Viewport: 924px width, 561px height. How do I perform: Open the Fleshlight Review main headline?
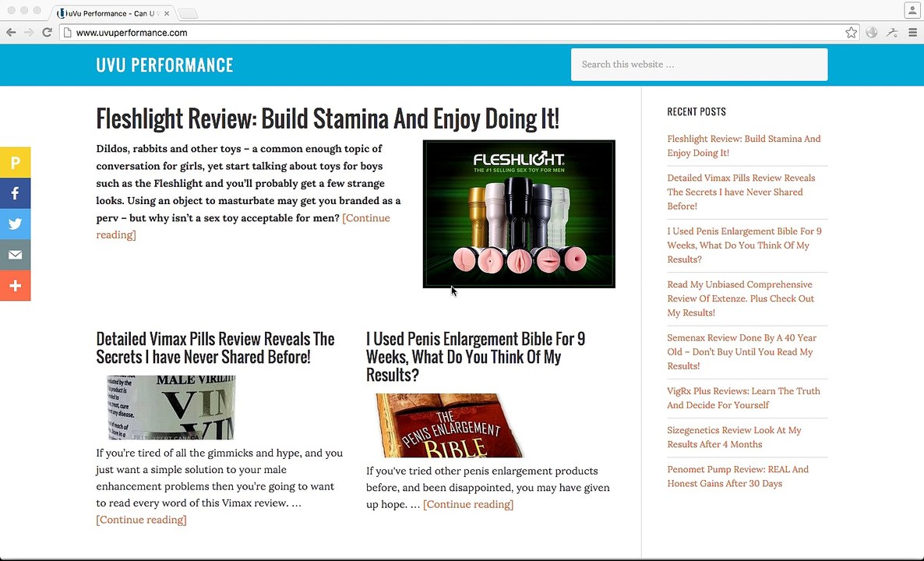(x=328, y=118)
